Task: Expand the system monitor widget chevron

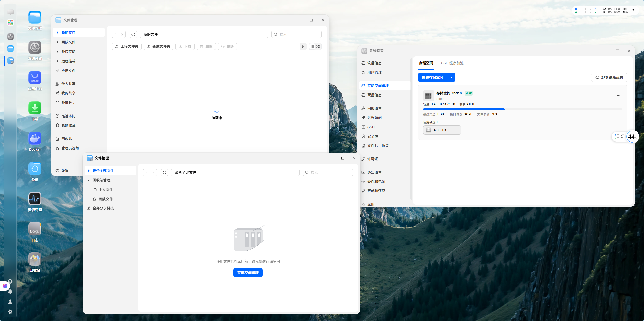Action: click(633, 10)
